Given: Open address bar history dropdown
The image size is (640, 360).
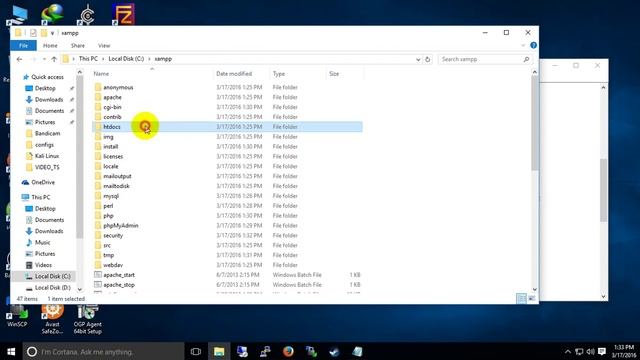Looking at the screenshot, I should coord(418,59).
